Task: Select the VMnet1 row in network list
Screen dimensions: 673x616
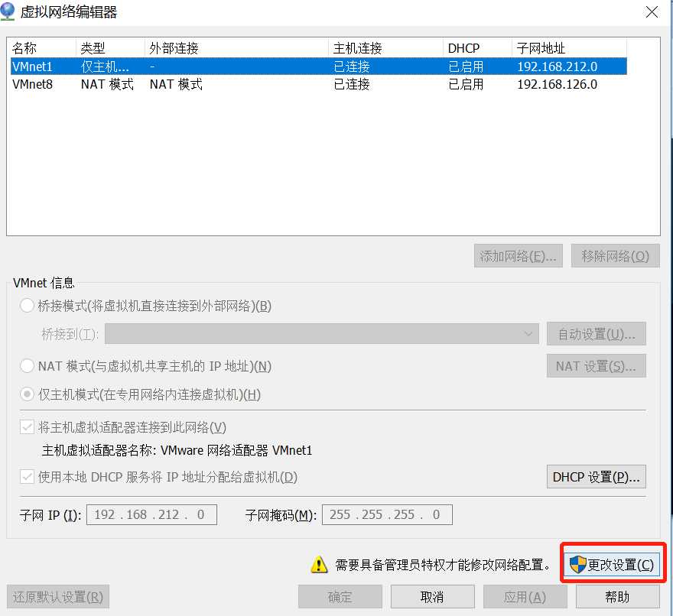Action: [x=318, y=66]
